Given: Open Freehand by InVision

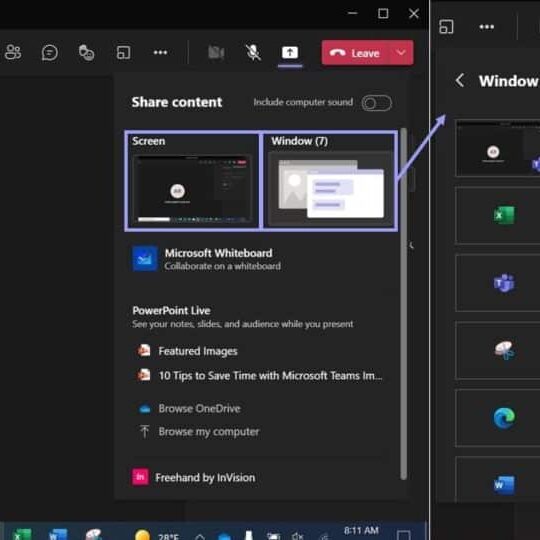Looking at the screenshot, I should (194, 477).
